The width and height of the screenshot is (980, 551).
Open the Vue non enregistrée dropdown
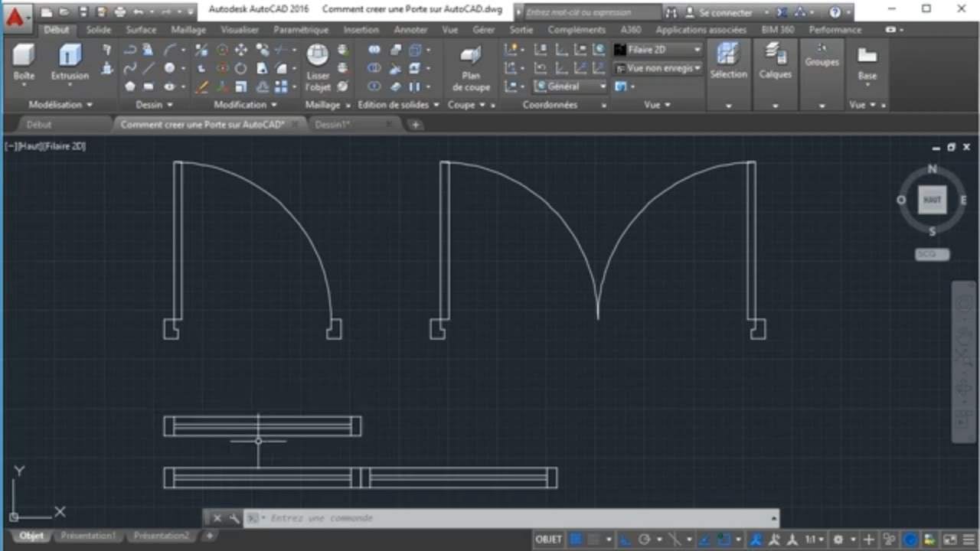click(x=657, y=68)
